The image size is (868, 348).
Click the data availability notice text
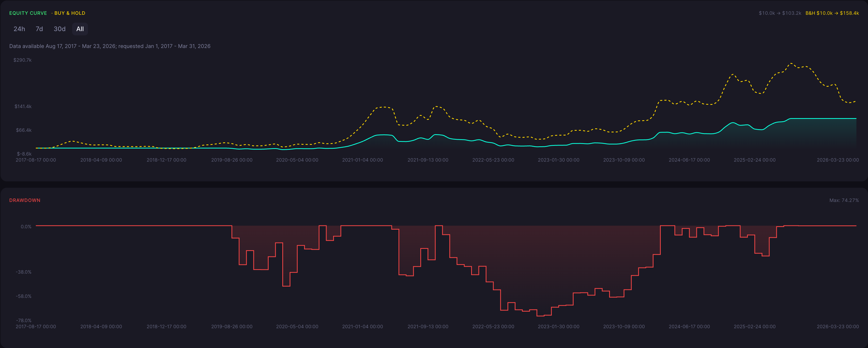(x=110, y=46)
